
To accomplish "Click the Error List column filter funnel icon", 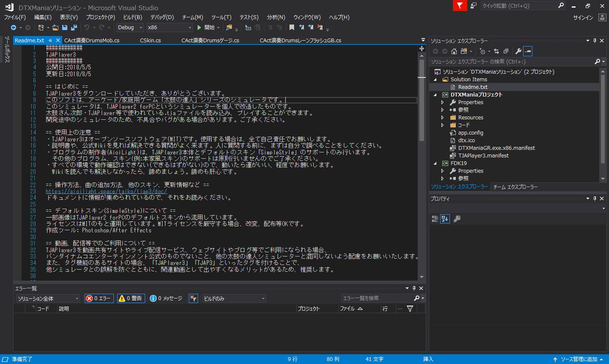I will click(410, 309).
